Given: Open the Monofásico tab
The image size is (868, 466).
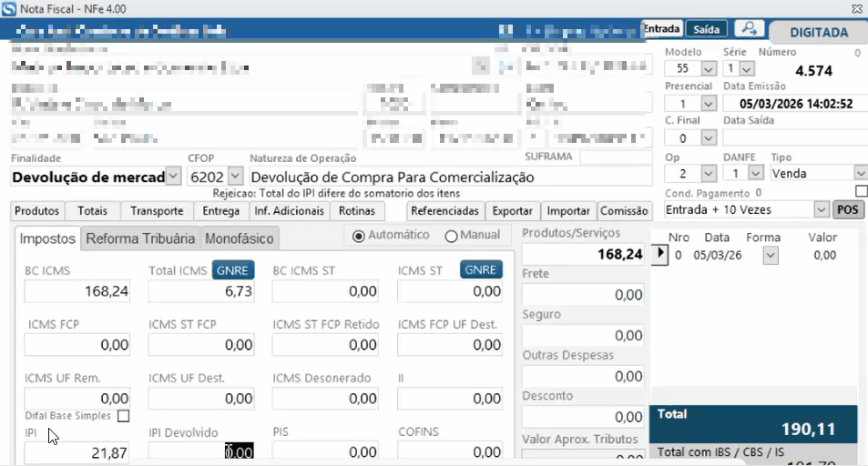Looking at the screenshot, I should [239, 238].
